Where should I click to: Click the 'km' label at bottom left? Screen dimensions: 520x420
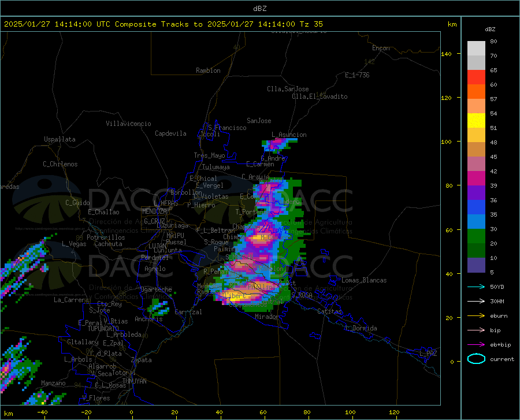tap(8, 414)
